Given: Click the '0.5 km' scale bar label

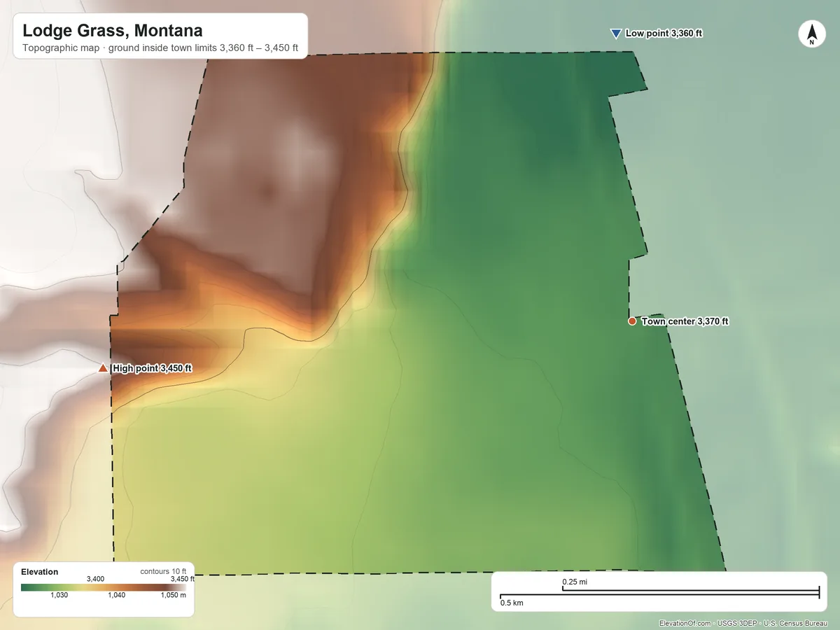Looking at the screenshot, I should tap(512, 603).
